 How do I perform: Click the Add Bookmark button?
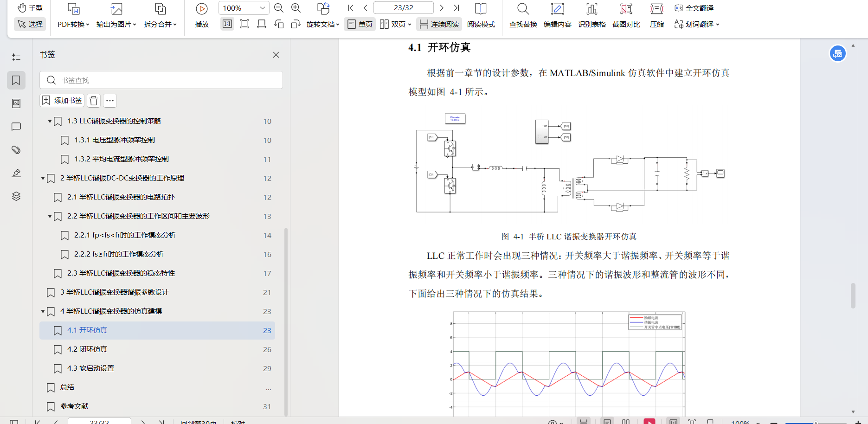tap(62, 101)
